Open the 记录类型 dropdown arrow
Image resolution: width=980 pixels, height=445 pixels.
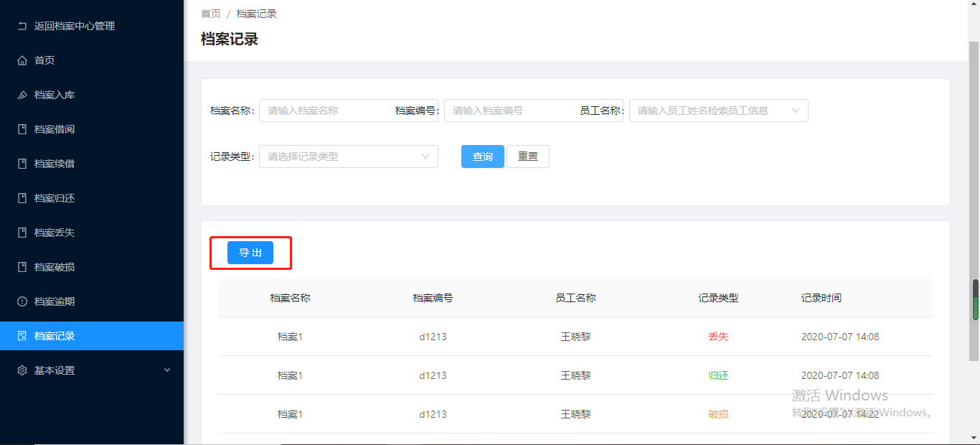point(425,156)
